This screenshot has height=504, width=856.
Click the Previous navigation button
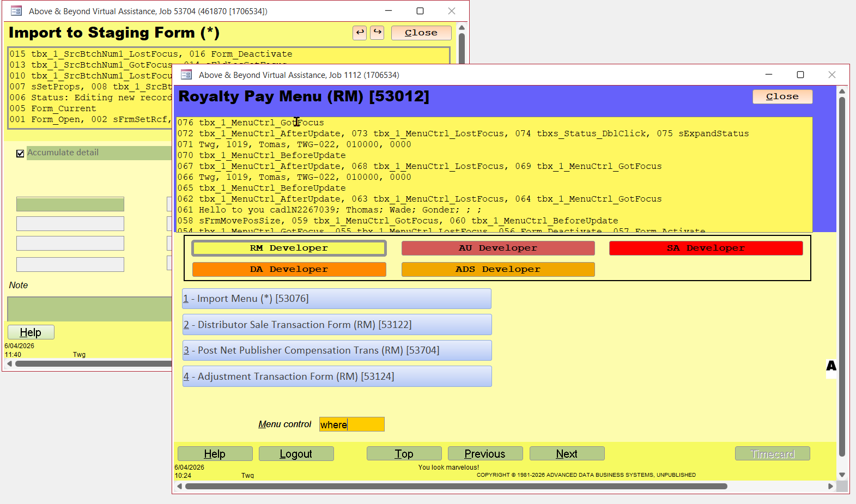click(x=485, y=454)
